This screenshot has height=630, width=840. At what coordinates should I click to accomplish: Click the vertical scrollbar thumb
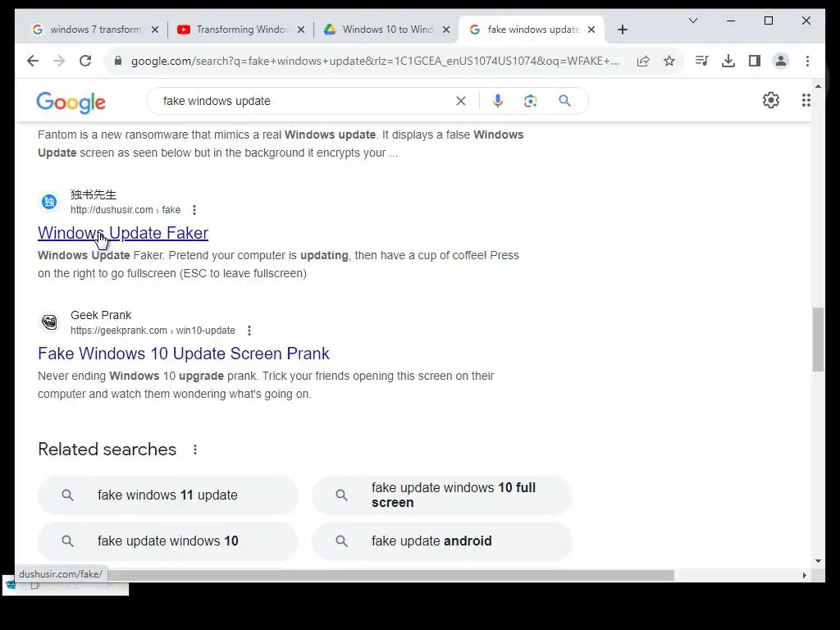pos(818,340)
